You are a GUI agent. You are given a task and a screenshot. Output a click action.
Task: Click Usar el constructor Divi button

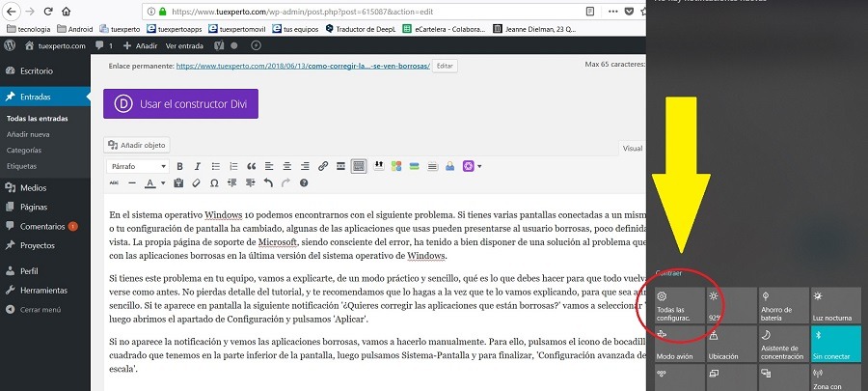pos(180,103)
